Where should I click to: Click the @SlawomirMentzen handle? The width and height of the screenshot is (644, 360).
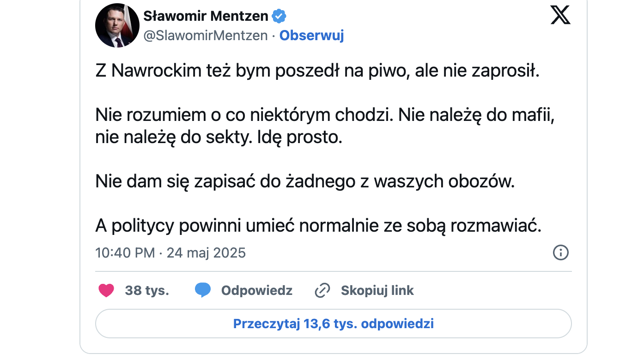tap(206, 36)
